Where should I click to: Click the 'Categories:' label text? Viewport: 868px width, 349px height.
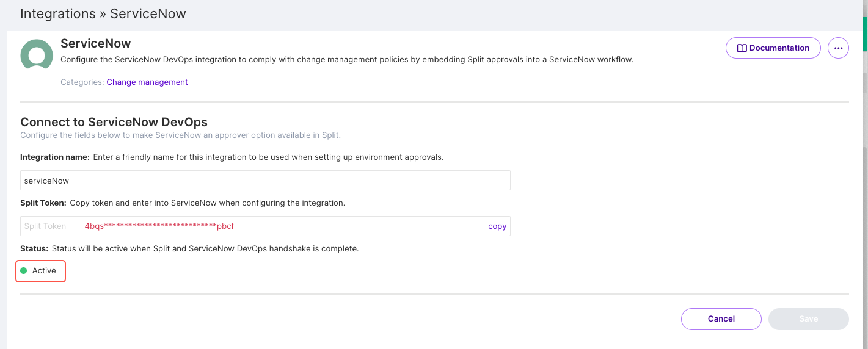82,82
